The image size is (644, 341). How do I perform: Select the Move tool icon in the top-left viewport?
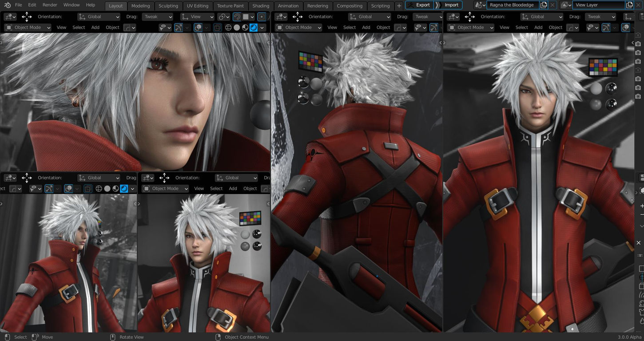point(27,17)
